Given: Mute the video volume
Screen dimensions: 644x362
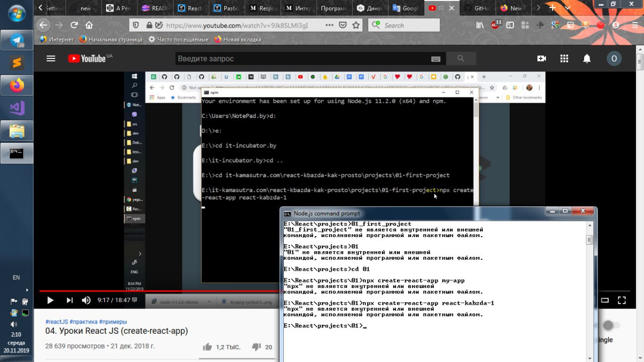Looking at the screenshot, I should pyautogui.click(x=87, y=301).
